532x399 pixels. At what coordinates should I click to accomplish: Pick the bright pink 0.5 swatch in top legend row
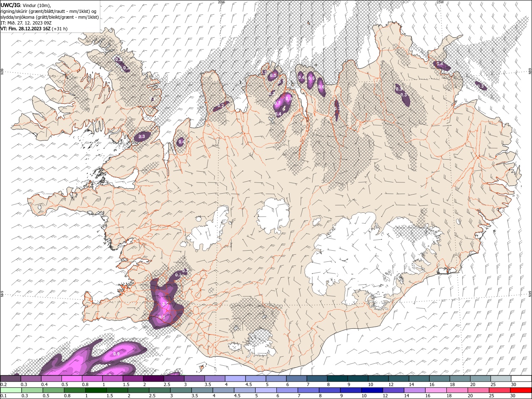pos(72,379)
